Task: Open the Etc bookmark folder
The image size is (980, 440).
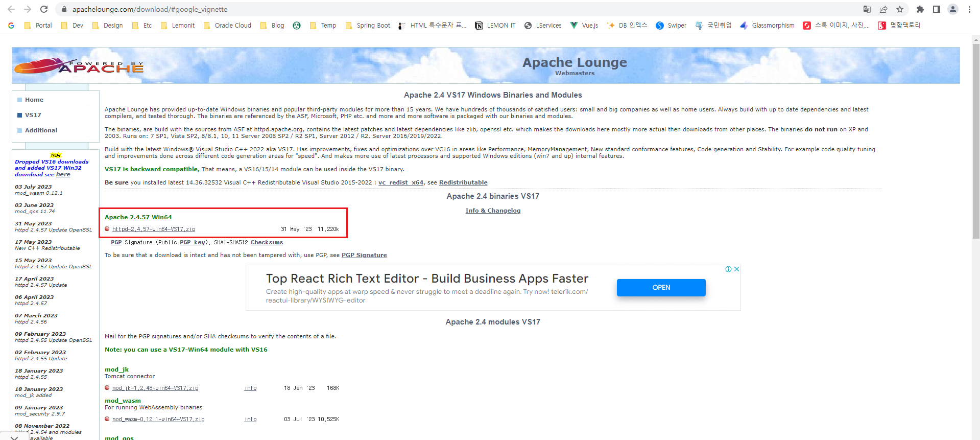Action: [142, 26]
